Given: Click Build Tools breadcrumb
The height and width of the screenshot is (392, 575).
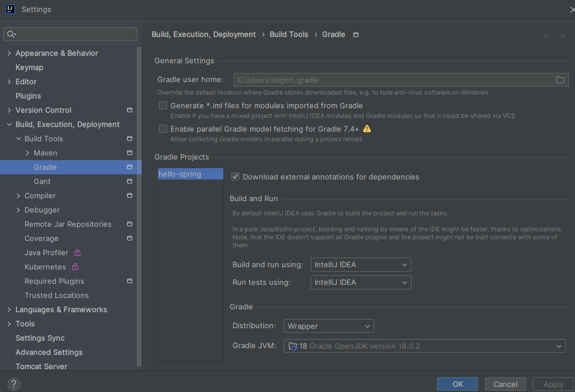Looking at the screenshot, I should (x=289, y=34).
